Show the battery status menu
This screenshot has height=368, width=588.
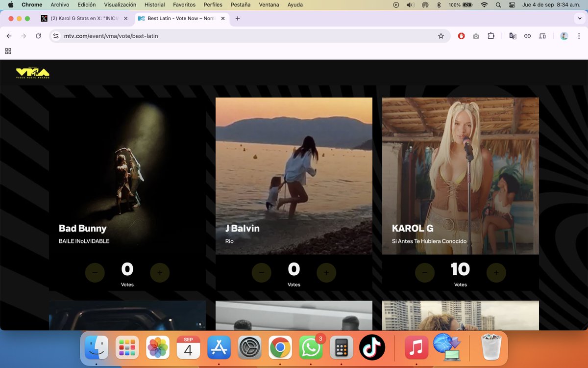click(461, 4)
